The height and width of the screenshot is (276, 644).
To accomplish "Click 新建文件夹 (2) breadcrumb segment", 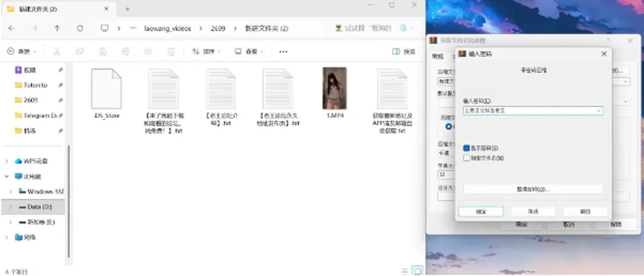I will 266,28.
